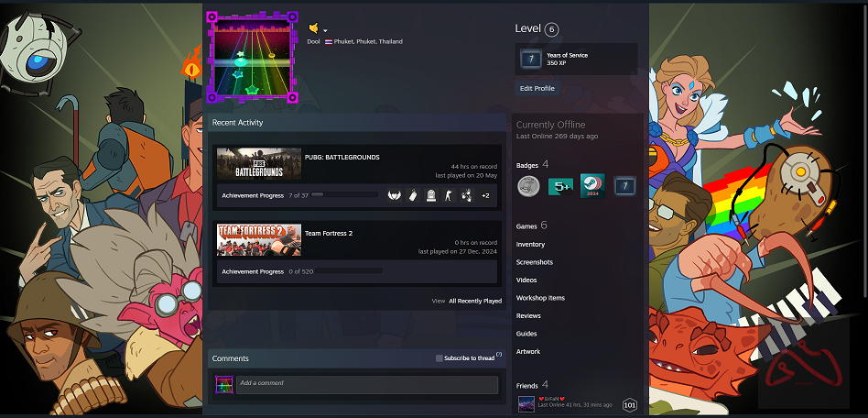Viewport: 868px width, 418px height.
Task: Enable the Subscribe to thread checkbox
Action: (x=439, y=358)
